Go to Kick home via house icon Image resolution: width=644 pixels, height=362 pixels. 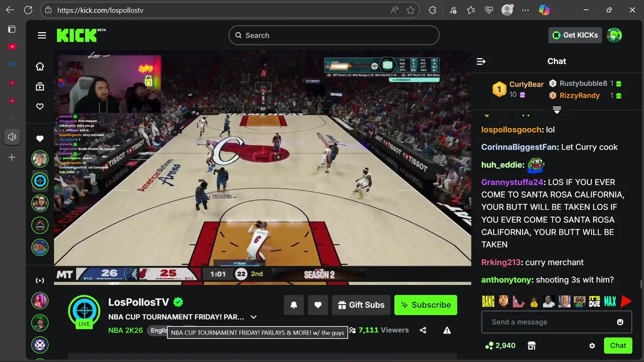(x=40, y=66)
